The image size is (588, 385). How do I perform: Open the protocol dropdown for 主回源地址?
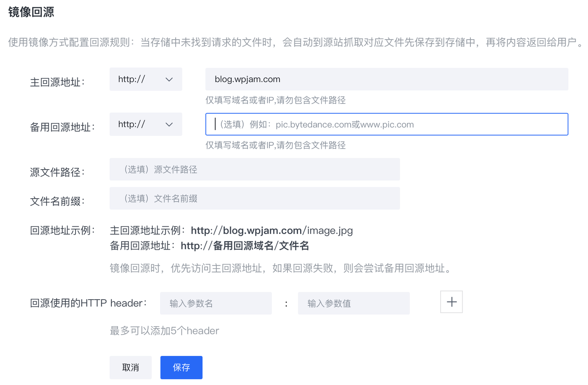tap(146, 79)
